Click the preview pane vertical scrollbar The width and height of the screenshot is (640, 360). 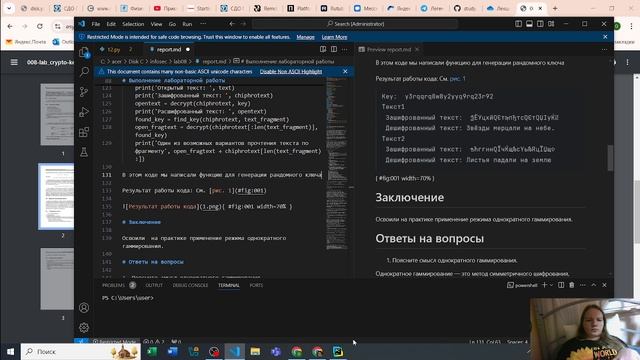click(x=611, y=157)
